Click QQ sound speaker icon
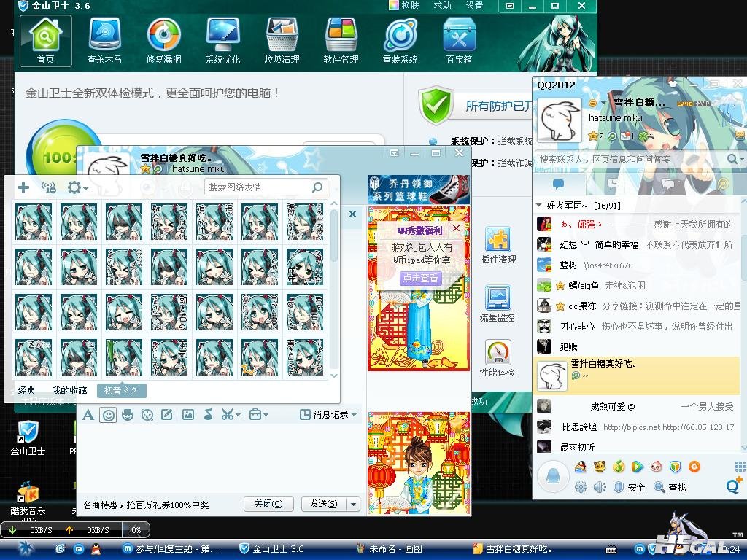The width and height of the screenshot is (747, 560). click(x=599, y=487)
